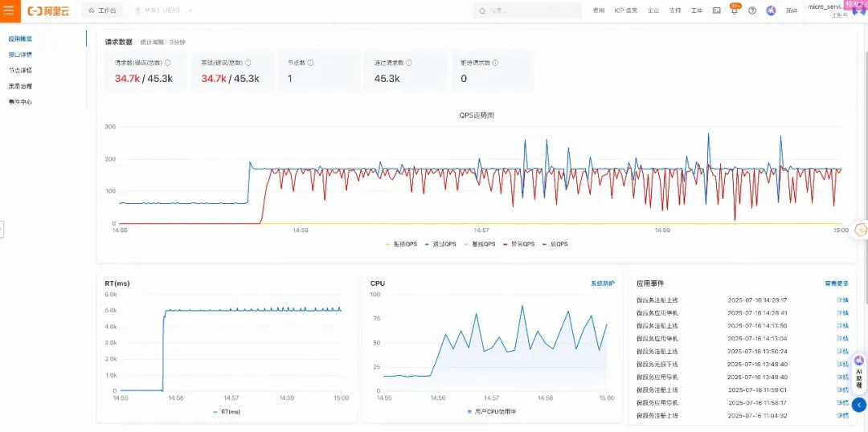Collapse the blue right-side arrow panel
The width and height of the screenshot is (868, 432).
click(859, 405)
